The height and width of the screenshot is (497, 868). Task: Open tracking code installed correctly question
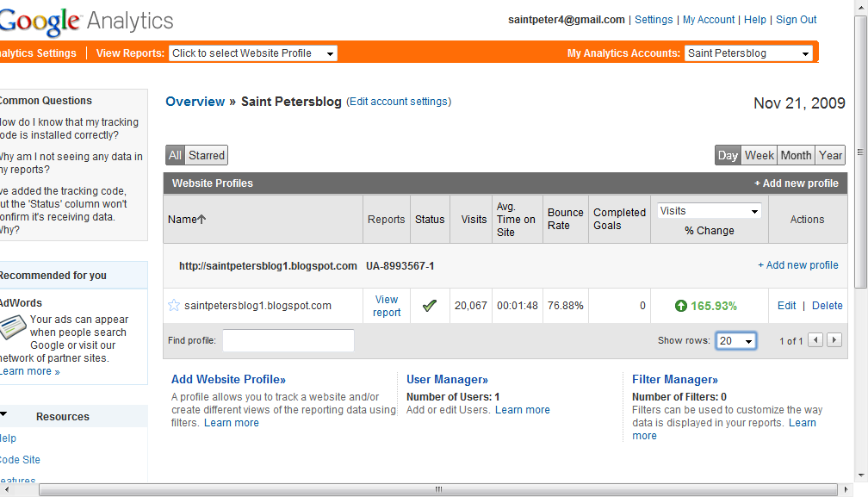[69, 128]
